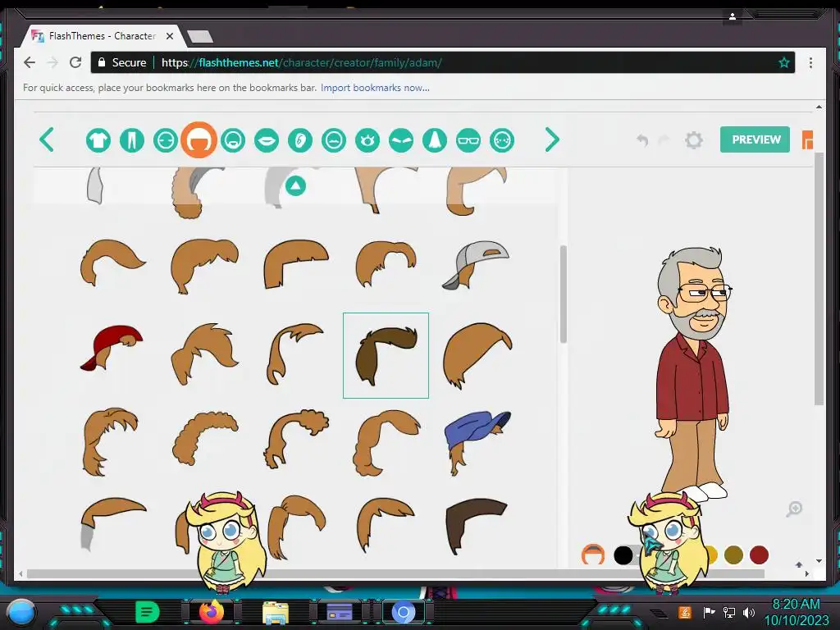Open the settings gear icon
This screenshot has width=840, height=630.
[694, 140]
